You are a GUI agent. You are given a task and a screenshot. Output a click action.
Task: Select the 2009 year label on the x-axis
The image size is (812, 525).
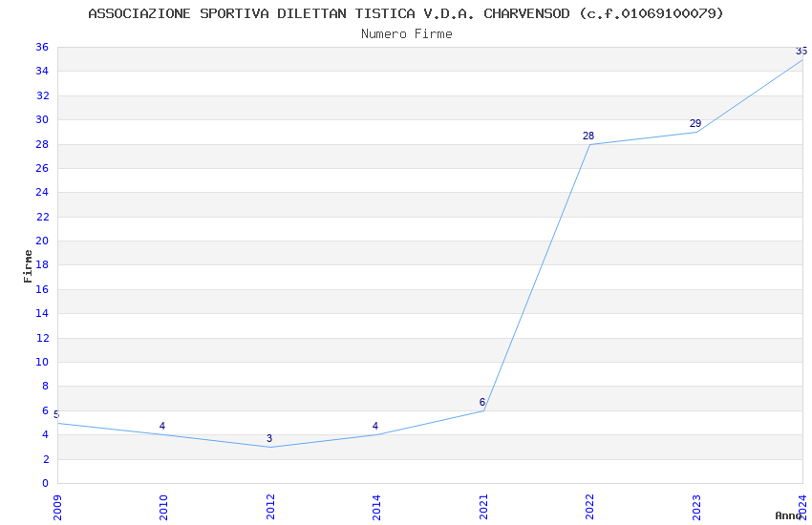coord(57,508)
